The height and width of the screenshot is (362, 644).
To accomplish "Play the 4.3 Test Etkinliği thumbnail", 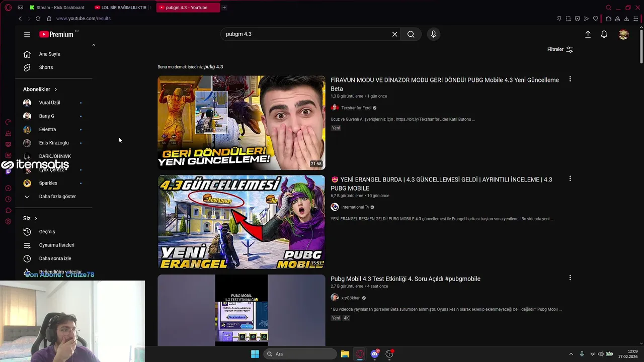I will pos(242,310).
